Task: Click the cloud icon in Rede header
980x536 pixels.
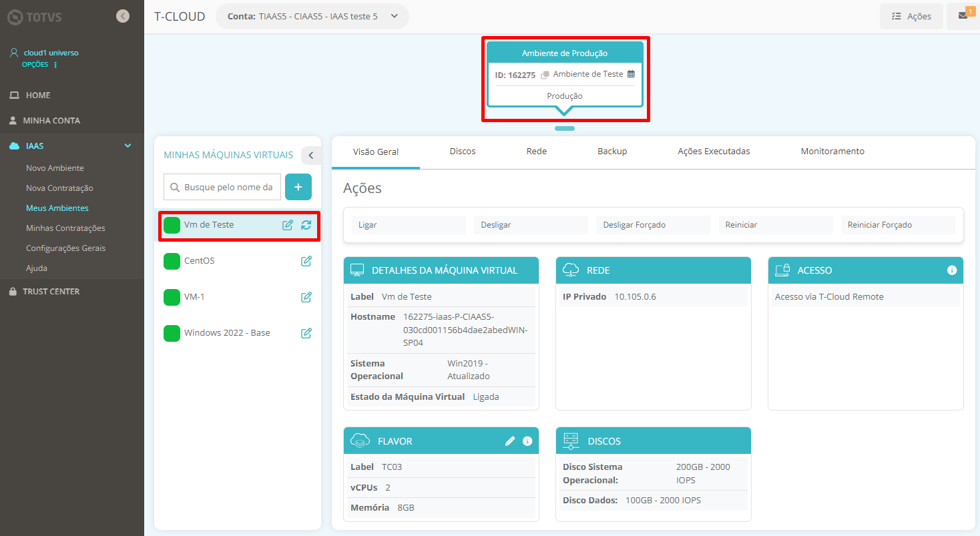Action: [x=571, y=270]
